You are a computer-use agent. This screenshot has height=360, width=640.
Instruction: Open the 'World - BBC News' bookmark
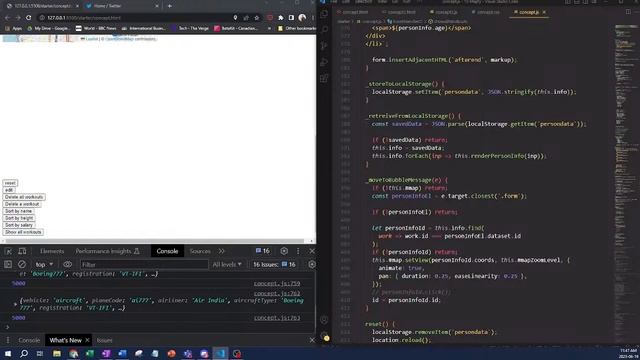96,28
